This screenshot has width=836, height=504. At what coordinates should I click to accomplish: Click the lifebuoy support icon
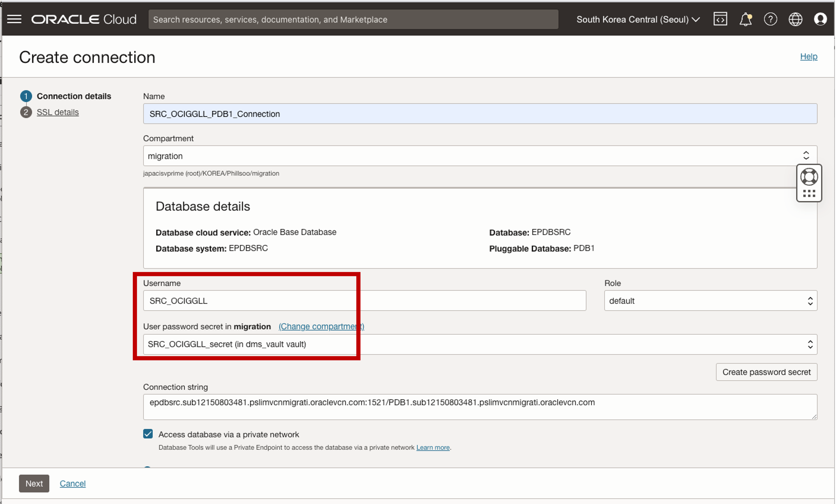809,177
